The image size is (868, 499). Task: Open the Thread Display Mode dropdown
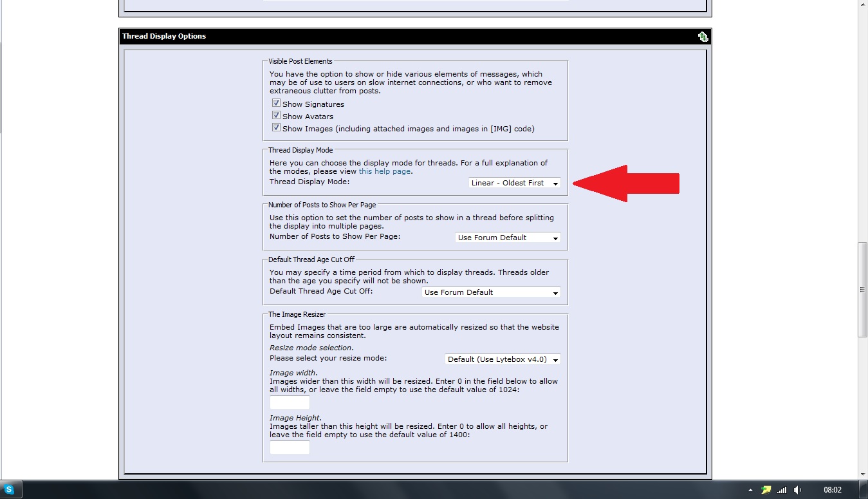pyautogui.click(x=514, y=183)
